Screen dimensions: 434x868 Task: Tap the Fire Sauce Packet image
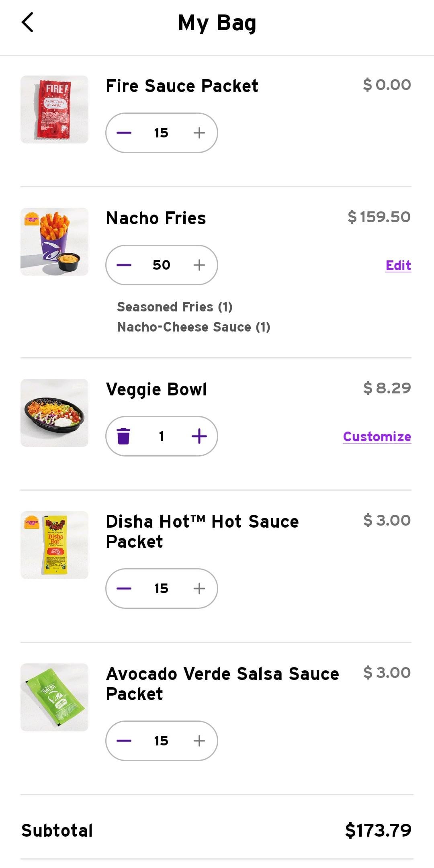point(54,109)
